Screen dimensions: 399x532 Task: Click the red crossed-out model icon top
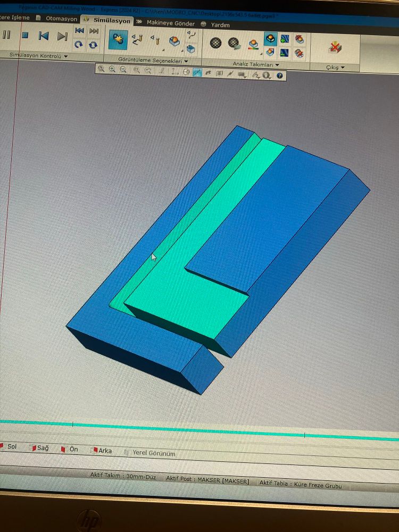(299, 39)
